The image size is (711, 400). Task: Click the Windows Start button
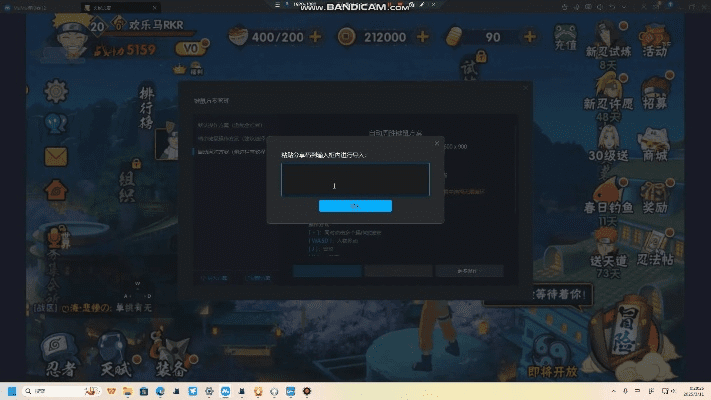pos(11,389)
